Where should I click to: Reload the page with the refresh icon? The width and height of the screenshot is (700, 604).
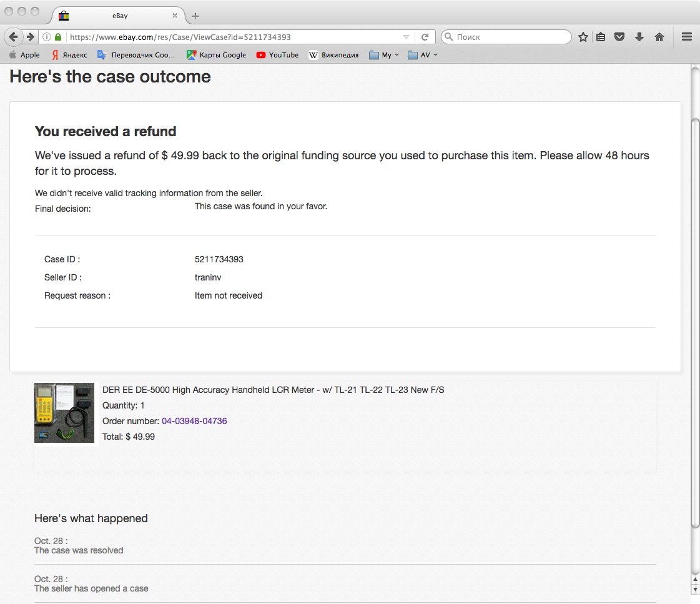[x=425, y=37]
